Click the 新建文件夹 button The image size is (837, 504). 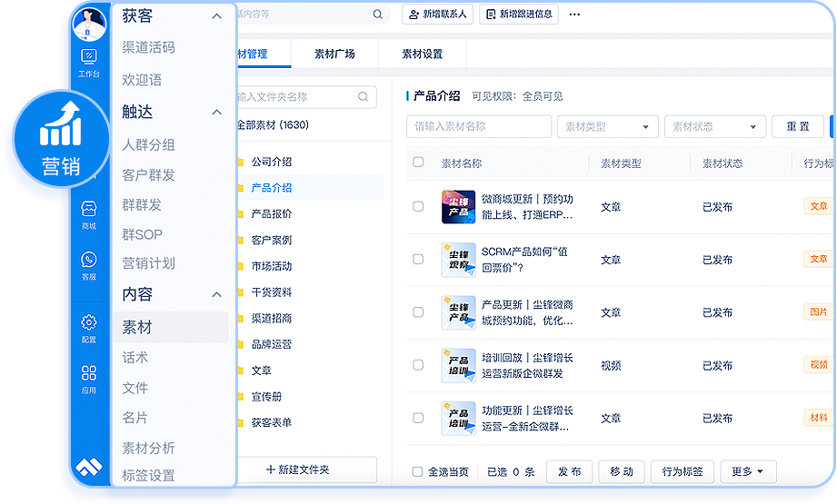click(307, 469)
